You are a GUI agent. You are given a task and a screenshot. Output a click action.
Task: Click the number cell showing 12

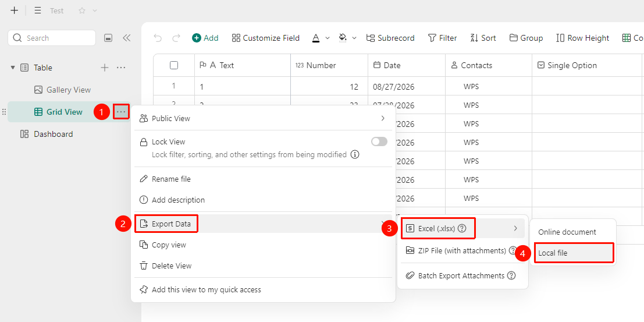pyautogui.click(x=329, y=86)
